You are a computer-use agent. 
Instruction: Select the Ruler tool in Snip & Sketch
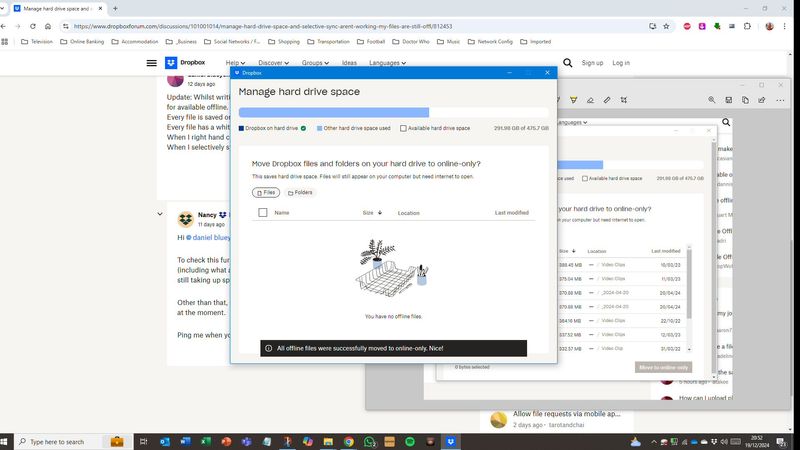[x=607, y=100]
